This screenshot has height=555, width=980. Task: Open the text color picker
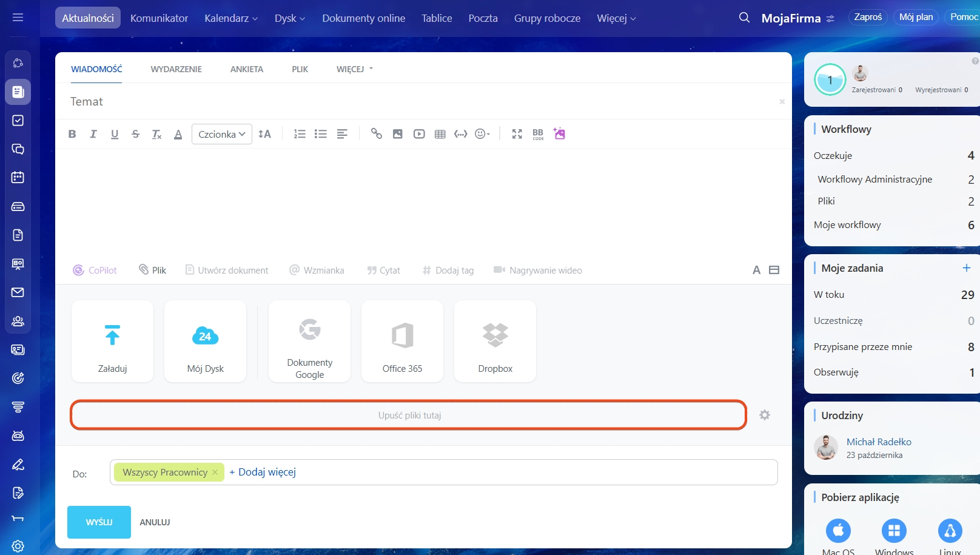pyautogui.click(x=178, y=134)
